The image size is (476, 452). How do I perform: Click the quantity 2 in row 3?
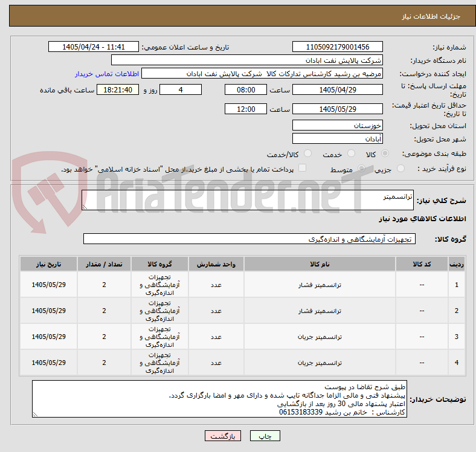pos(104,337)
